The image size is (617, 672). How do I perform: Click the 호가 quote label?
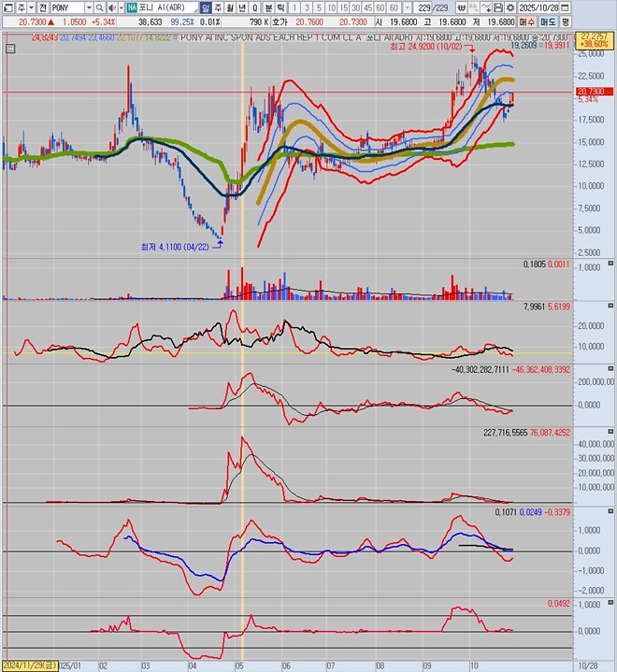coord(280,21)
